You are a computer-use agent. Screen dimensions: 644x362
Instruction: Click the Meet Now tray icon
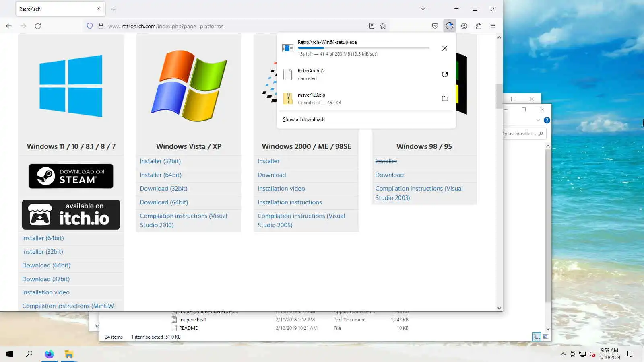tap(573, 354)
